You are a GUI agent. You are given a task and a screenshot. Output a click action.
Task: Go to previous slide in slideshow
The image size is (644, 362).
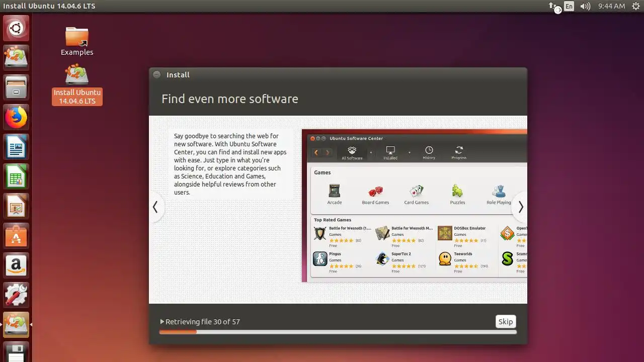(x=155, y=207)
